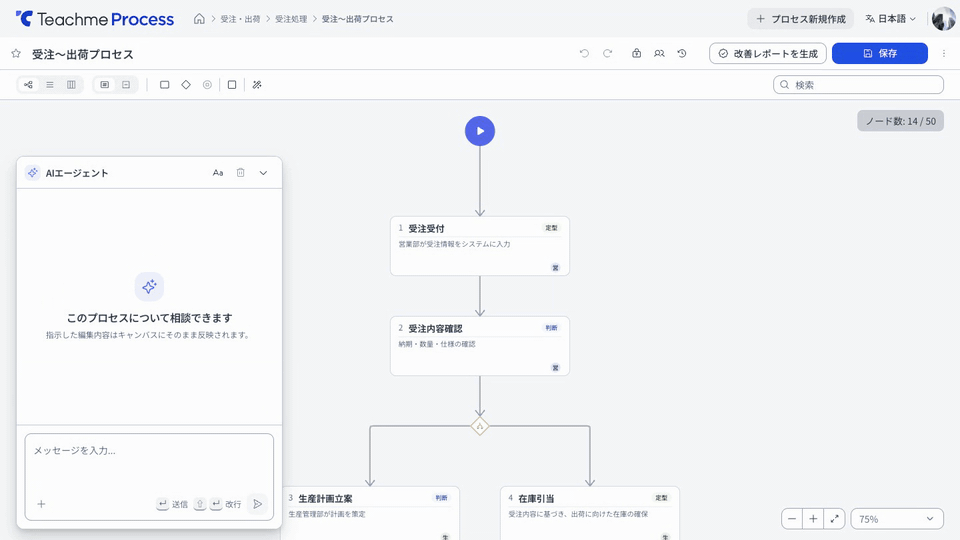Click the magic wand auto-layout icon
This screenshot has height=540, width=960.
pyautogui.click(x=257, y=84)
